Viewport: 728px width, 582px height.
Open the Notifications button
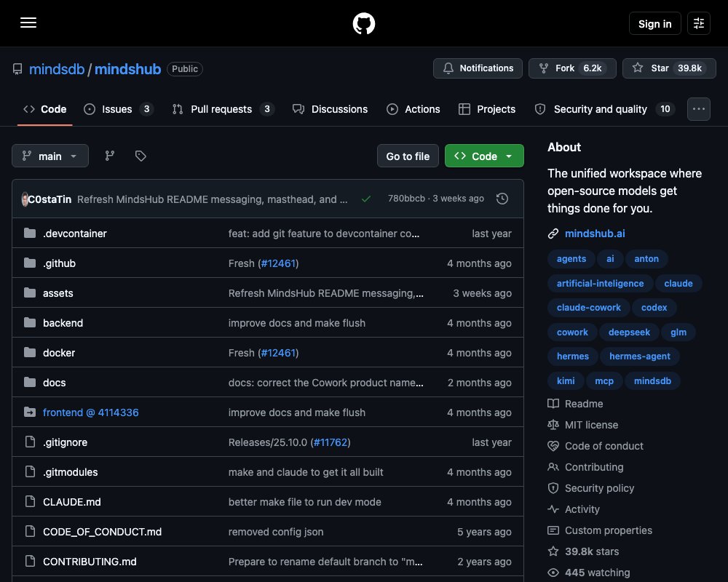click(478, 68)
